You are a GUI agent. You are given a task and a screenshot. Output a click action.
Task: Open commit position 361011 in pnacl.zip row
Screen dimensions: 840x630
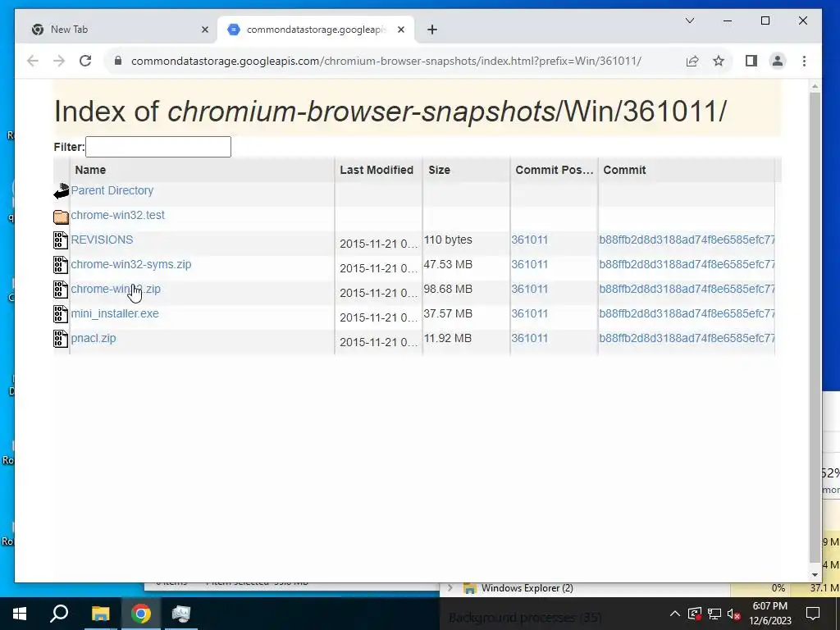tap(530, 339)
